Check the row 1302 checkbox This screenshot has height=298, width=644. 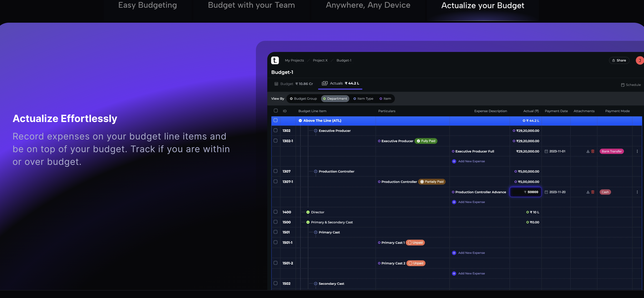point(275,130)
